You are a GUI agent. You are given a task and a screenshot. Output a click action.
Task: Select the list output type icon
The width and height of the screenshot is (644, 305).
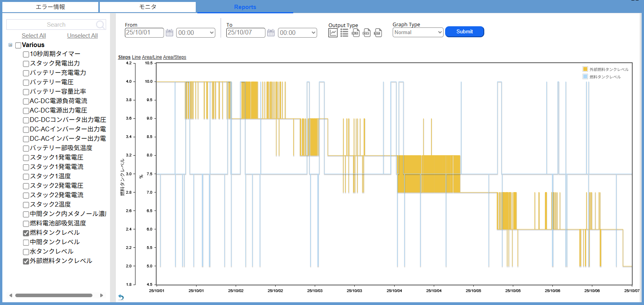(x=344, y=33)
